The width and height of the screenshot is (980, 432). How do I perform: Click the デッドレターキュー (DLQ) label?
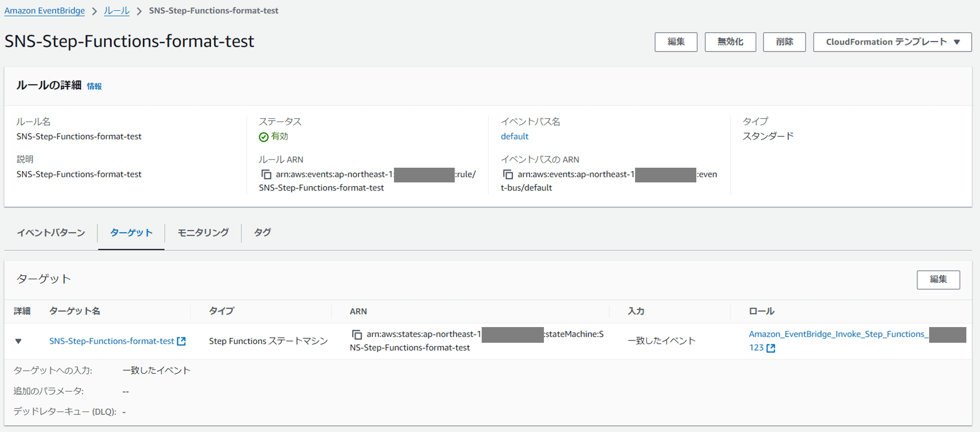pyautogui.click(x=65, y=412)
